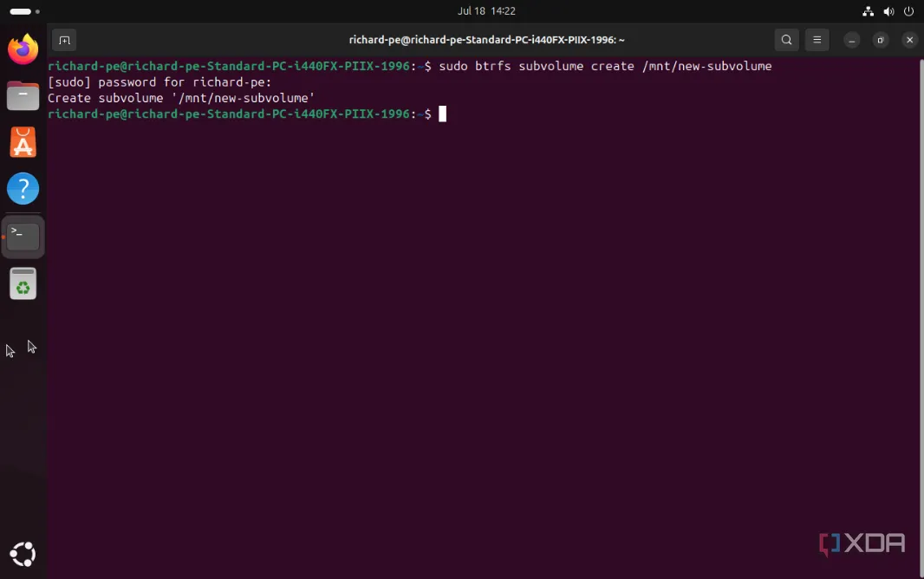Open the volume icon in top bar
924x579 pixels.
coord(888,11)
